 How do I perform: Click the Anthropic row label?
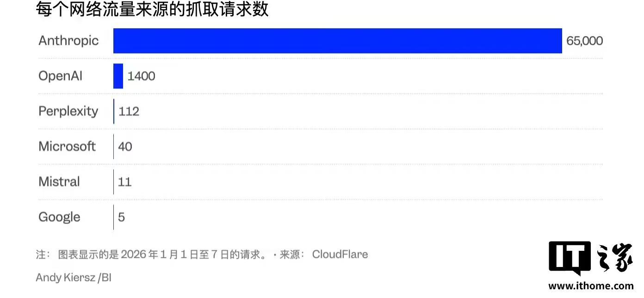tap(68, 41)
